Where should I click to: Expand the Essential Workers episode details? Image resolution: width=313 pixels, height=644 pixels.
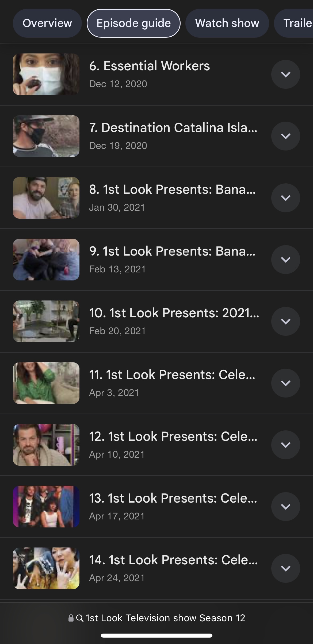coord(285,74)
